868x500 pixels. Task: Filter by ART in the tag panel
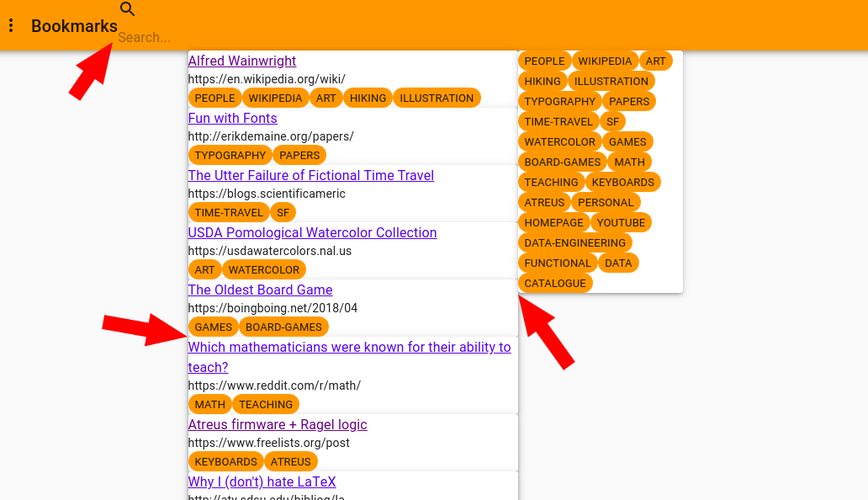(x=656, y=61)
